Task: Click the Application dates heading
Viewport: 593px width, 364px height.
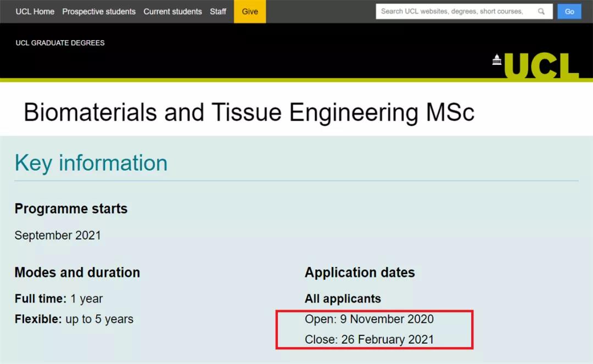Action: pyautogui.click(x=360, y=272)
